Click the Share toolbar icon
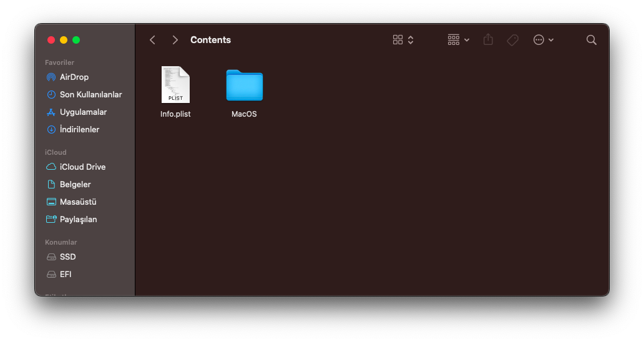Viewport: 644px width, 342px height. pos(488,39)
